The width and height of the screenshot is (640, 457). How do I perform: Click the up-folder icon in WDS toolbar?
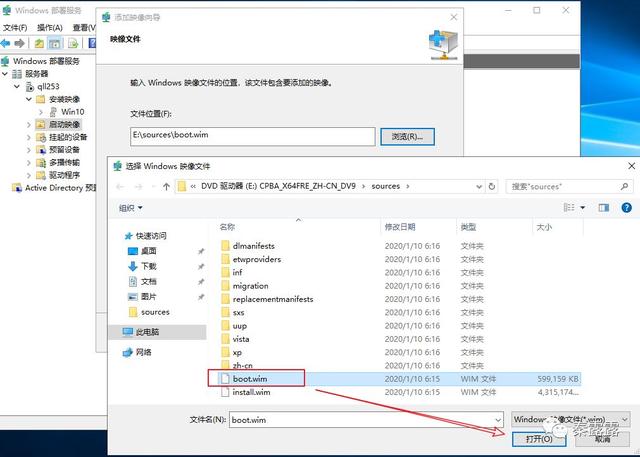point(39,43)
